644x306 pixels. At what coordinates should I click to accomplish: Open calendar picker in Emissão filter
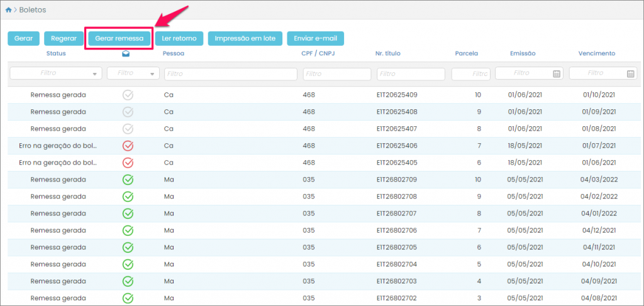(x=556, y=74)
